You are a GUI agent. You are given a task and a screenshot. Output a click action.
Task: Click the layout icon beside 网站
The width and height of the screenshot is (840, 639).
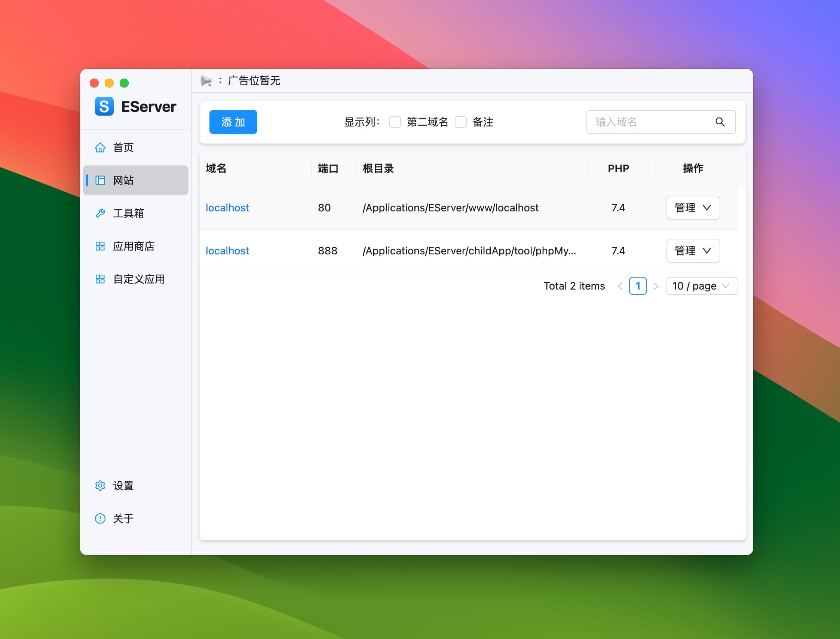pos(100,180)
